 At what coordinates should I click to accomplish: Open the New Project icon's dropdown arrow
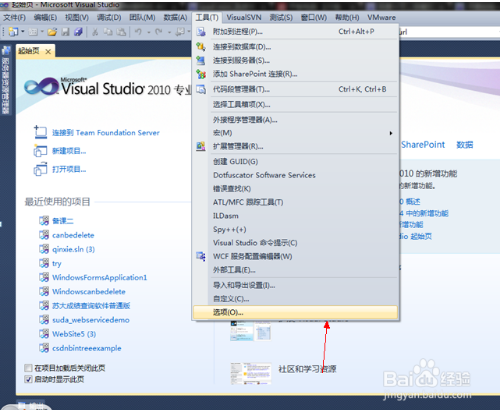[23, 32]
